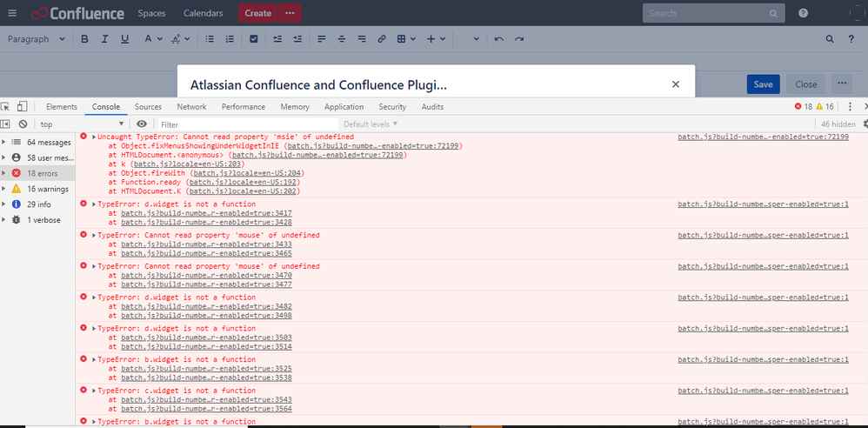Apply italic formatting

(104, 39)
